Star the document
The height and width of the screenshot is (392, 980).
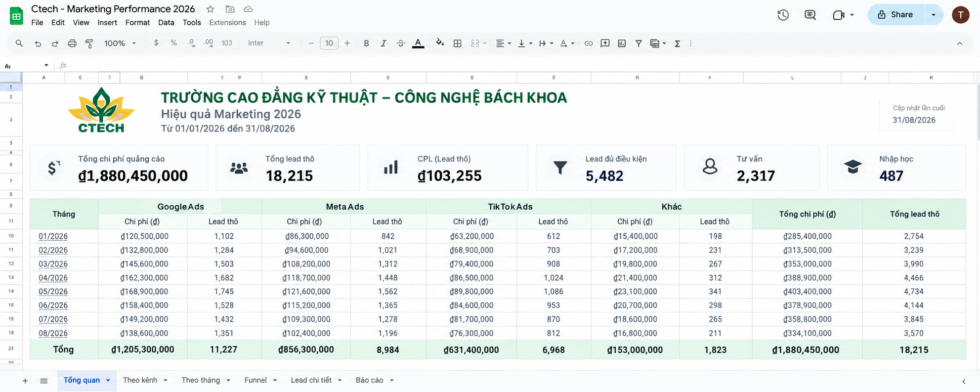click(x=211, y=9)
